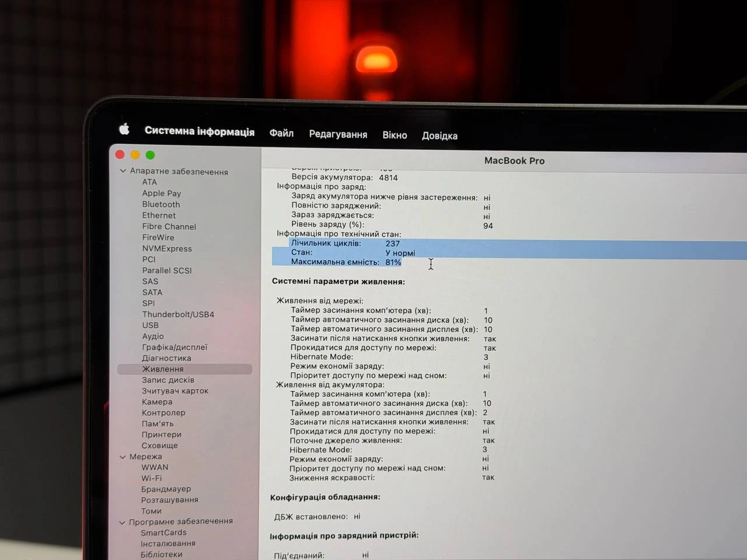Select the Пам'ять section

pyautogui.click(x=158, y=423)
